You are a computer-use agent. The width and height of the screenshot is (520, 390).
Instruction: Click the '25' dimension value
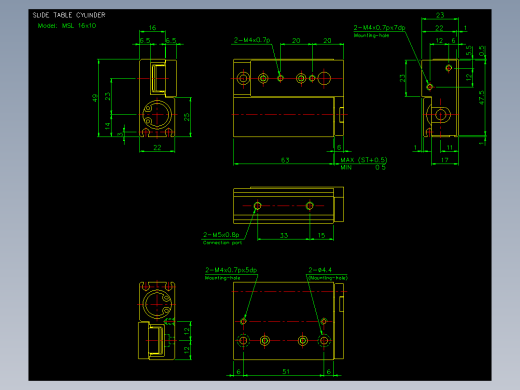(x=186, y=117)
